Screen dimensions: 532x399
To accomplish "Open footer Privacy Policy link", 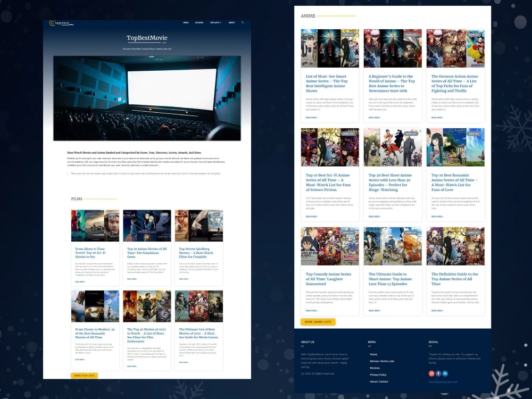I will [378, 375].
